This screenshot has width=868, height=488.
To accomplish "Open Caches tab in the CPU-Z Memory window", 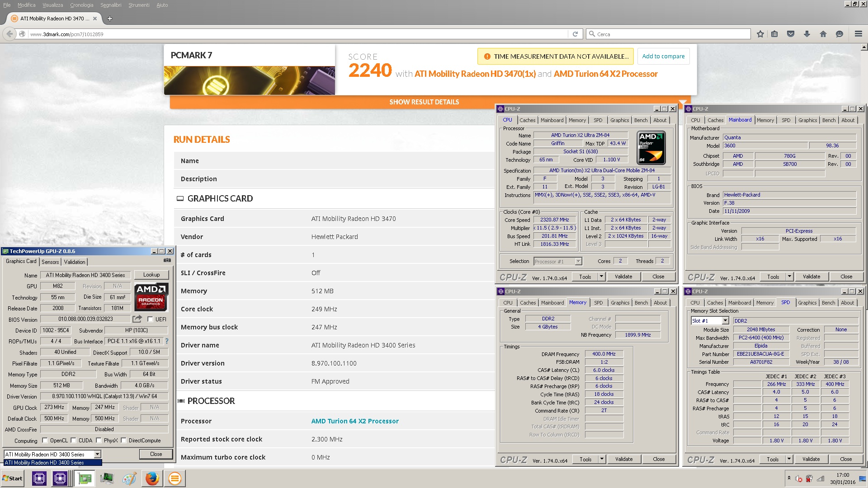I will click(528, 303).
